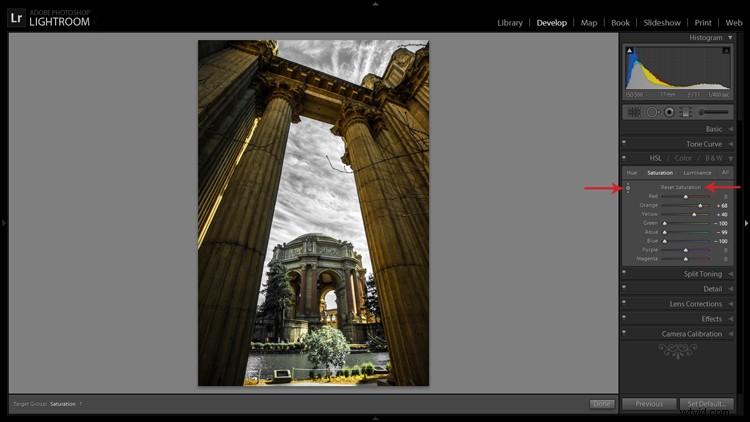Hide the top module picker via arrow
This screenshot has width=750, height=422.
(375, 3)
